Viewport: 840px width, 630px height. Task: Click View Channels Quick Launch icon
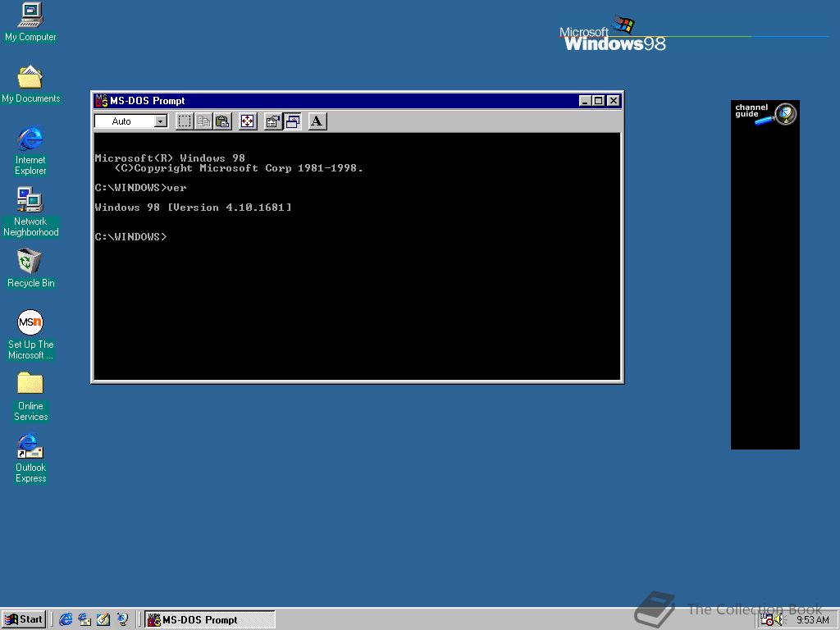pos(123,620)
